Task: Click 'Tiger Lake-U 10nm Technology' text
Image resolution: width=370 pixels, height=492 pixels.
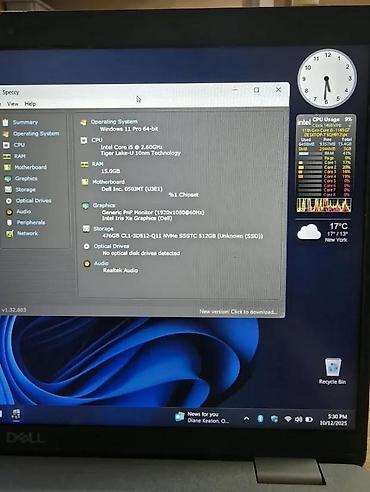Action: 141,153
